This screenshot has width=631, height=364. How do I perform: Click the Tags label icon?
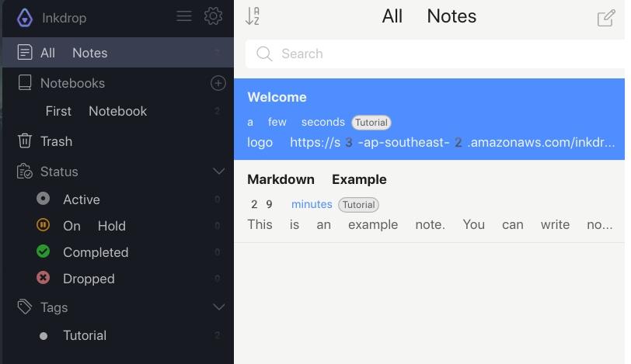coord(25,307)
